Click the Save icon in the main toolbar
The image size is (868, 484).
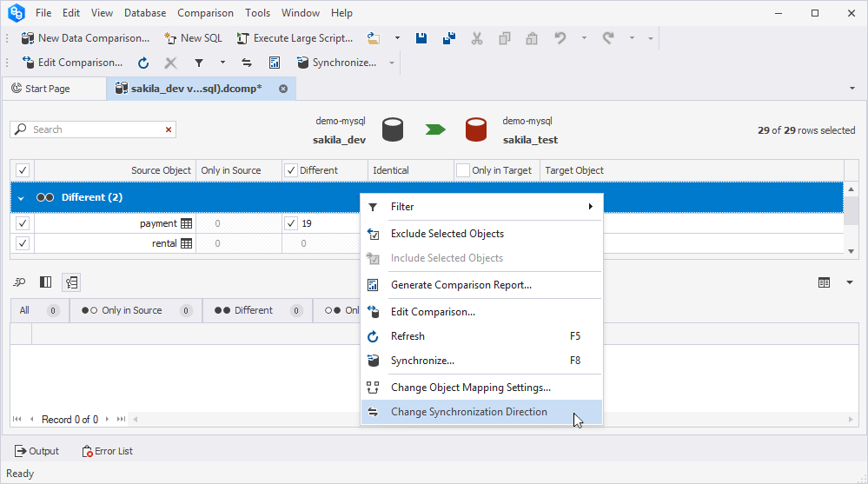pos(421,38)
